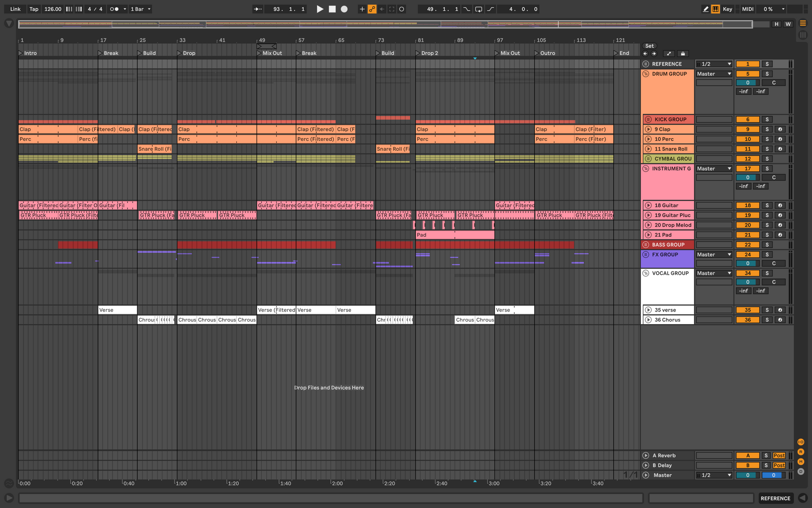Click the lock envelopes icon
812x508 pixels.
(683, 53)
